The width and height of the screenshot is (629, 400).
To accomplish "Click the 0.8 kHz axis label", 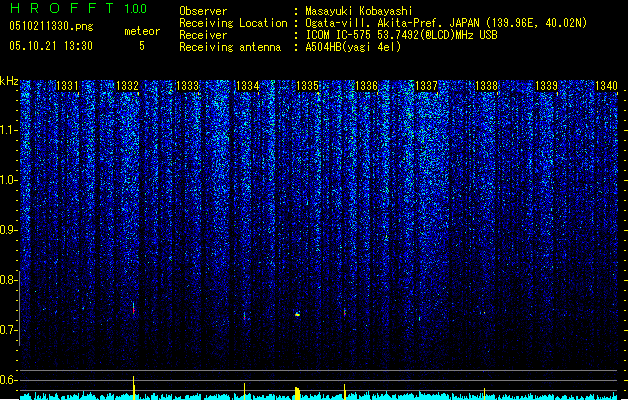I will click(8, 280).
